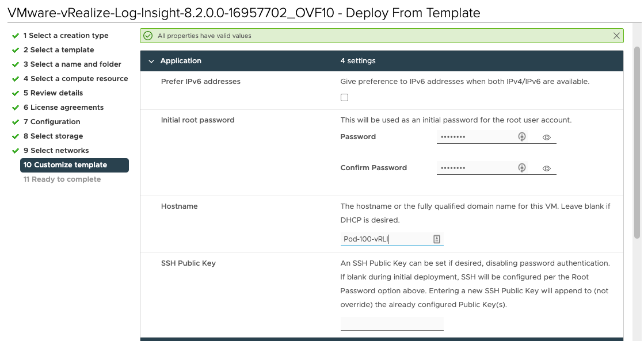Screen dimensions: 644x341
Task: Go to step 1 Select a creation type
Action: tap(66, 36)
